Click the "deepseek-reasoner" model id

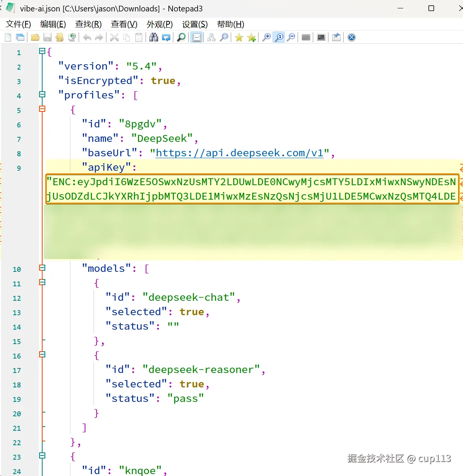(201, 370)
